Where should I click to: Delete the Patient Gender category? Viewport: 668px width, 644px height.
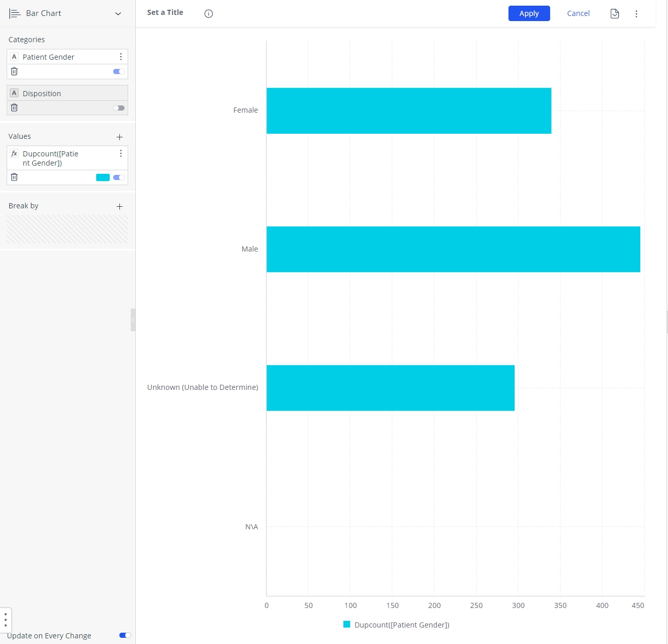pyautogui.click(x=14, y=71)
